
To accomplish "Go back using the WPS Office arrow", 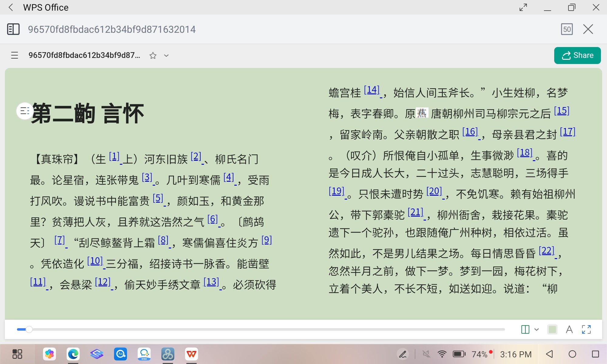I will point(11,7).
